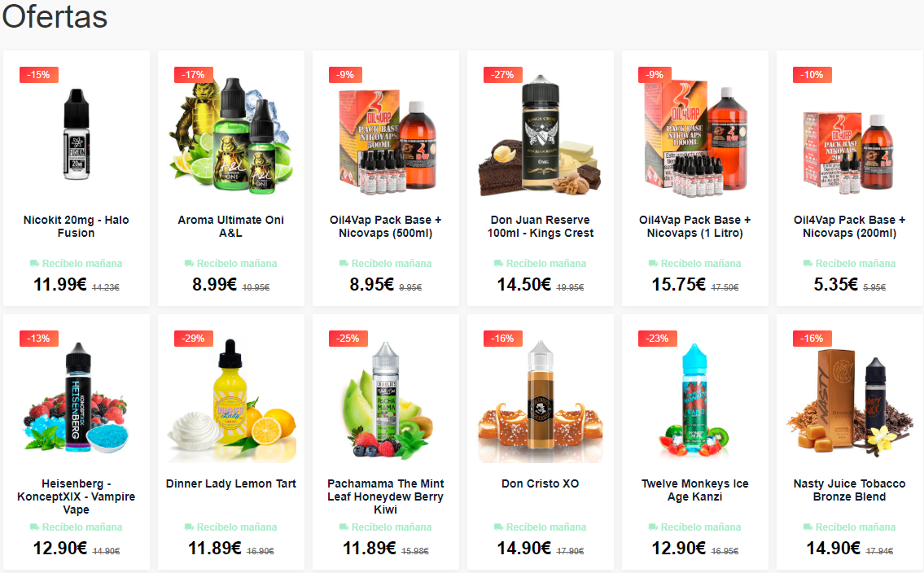Click the 8.99€ price of Aroma Ultimate Oni
The height and width of the screenshot is (573, 924).
[x=214, y=284]
